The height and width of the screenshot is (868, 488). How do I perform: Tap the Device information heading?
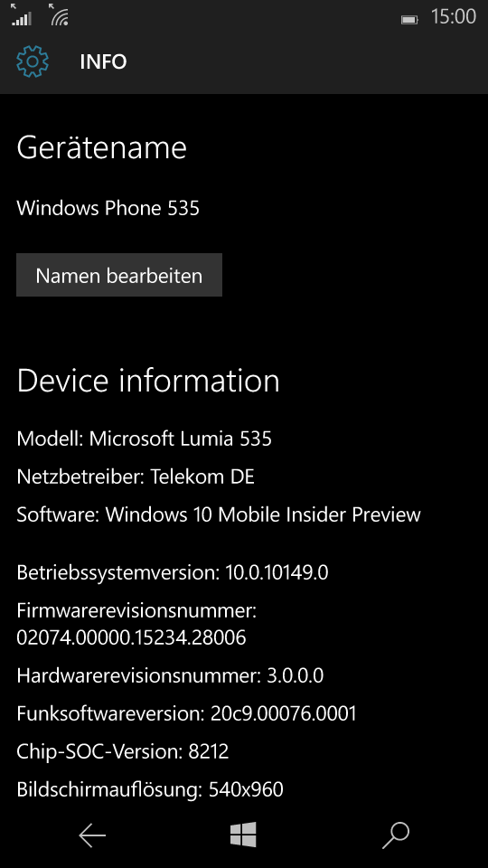(x=148, y=382)
